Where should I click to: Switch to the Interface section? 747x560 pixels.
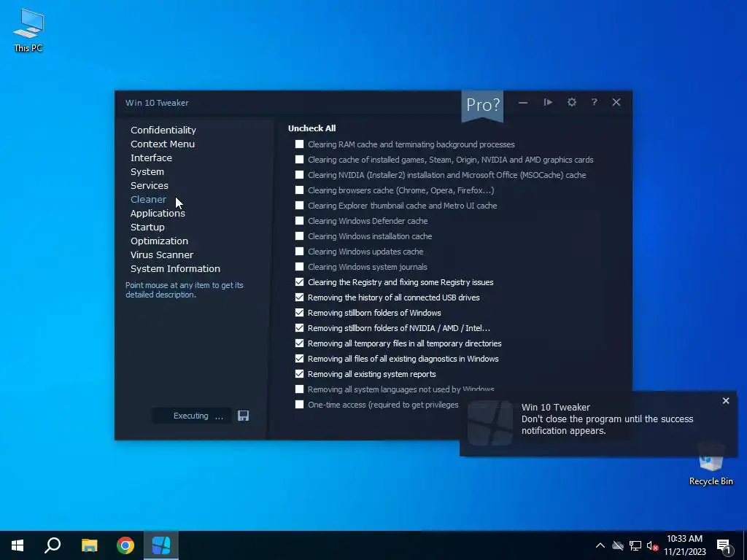pos(151,157)
